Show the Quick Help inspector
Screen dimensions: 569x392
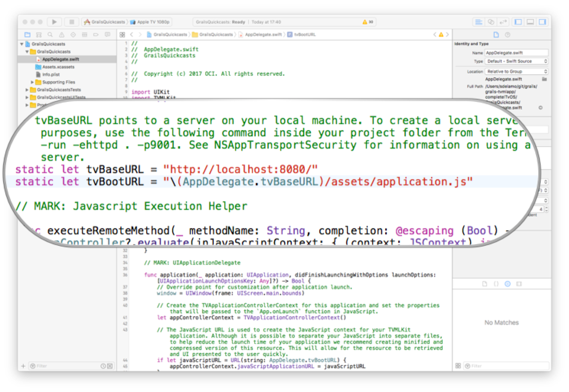(508, 34)
